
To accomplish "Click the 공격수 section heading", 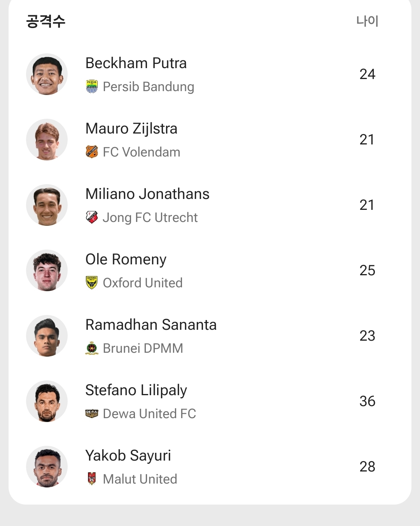I will click(45, 21).
